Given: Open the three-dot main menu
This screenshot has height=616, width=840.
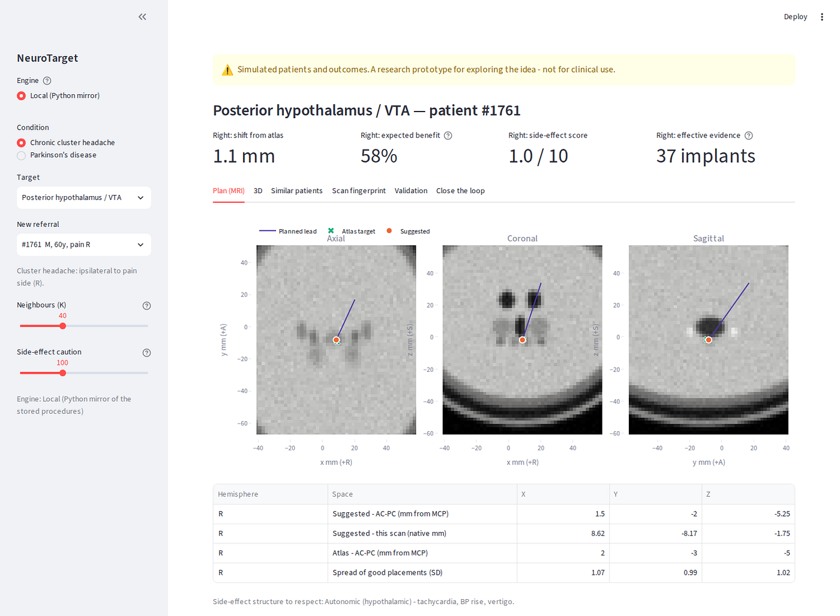Looking at the screenshot, I should click(822, 17).
